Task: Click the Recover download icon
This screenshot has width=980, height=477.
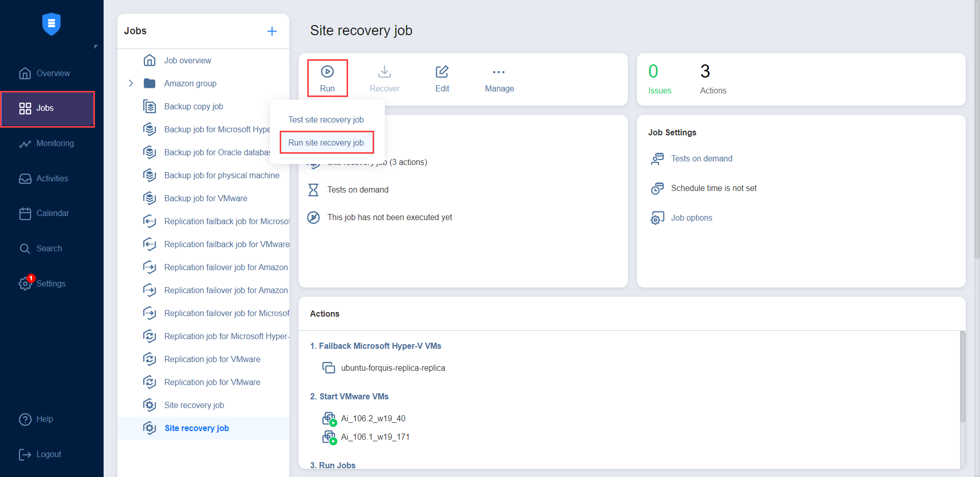Action: coord(384,72)
